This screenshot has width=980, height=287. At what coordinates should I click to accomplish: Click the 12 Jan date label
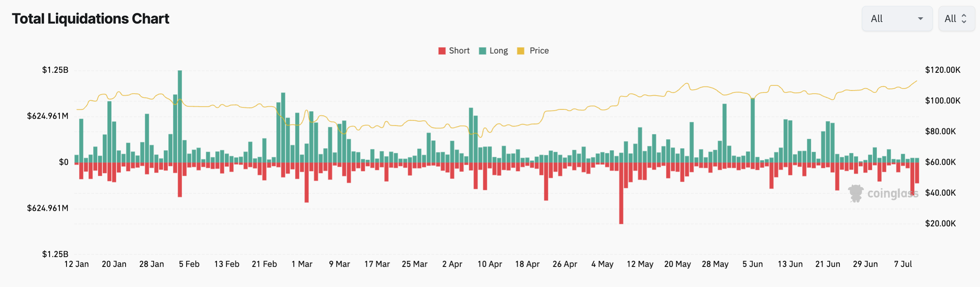tap(76, 264)
